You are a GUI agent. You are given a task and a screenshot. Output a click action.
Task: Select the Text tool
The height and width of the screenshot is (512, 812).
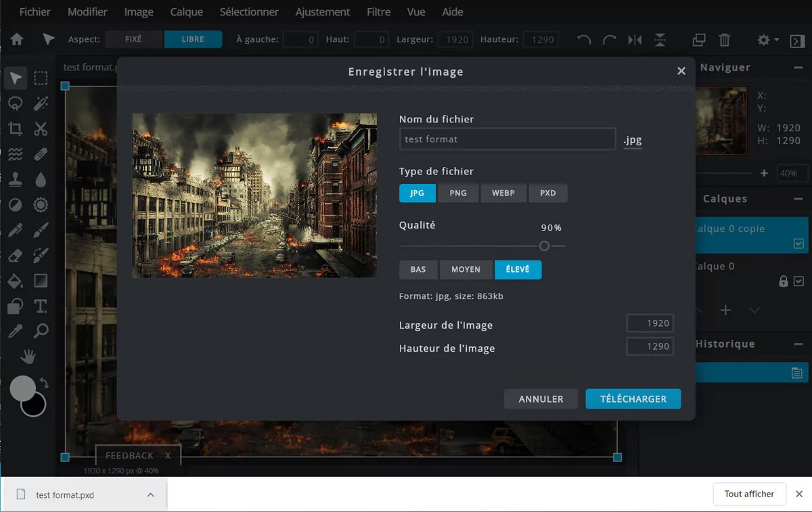[41, 306]
